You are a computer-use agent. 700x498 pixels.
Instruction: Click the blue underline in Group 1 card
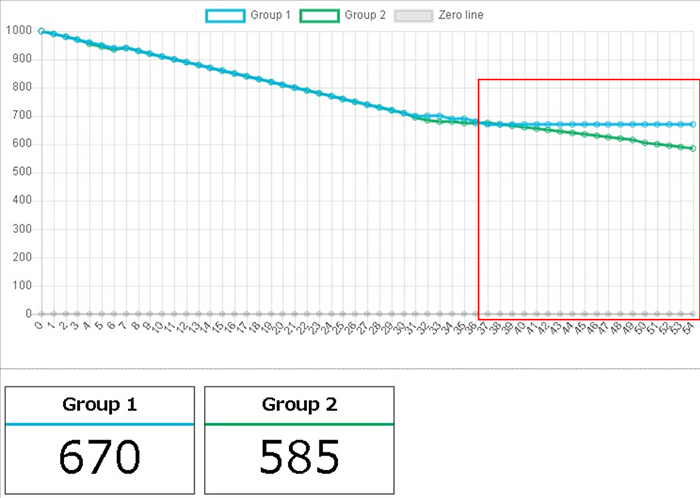(100, 425)
